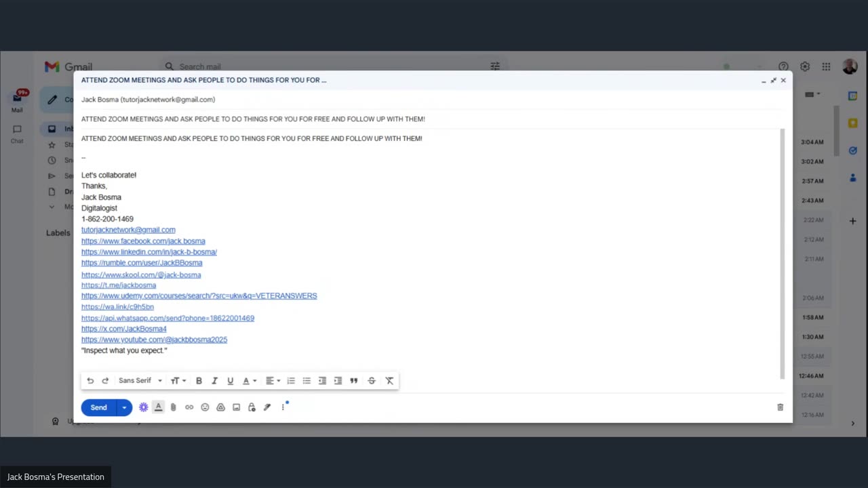Open the api.whatsapp.com link
Screen dimensions: 868x488
[167, 318]
